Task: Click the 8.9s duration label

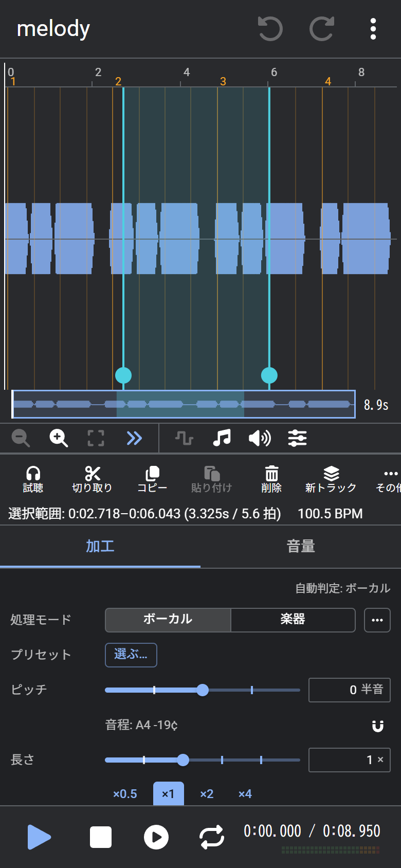Action: (376, 405)
